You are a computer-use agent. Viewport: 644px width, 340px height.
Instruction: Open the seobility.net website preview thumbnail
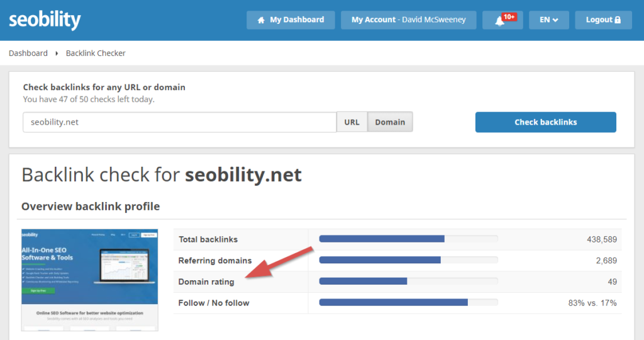tap(89, 280)
